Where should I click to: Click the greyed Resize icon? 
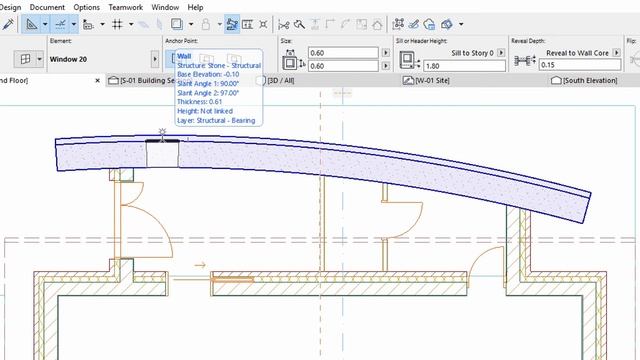click(x=361, y=24)
